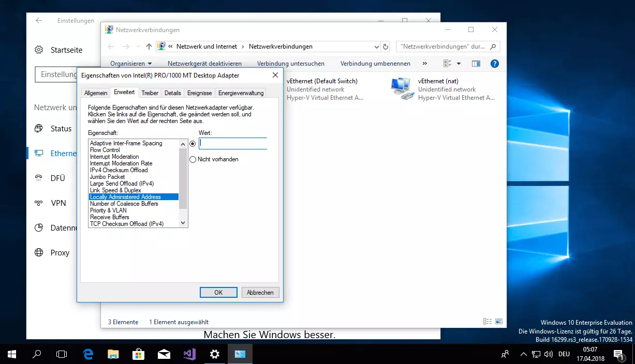This screenshot has width=635, height=364.
Task: Open Visual Studio from taskbar
Action: click(189, 354)
